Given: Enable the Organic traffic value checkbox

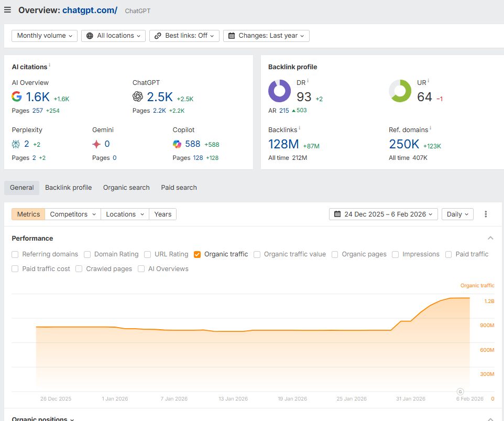Looking at the screenshot, I should tap(257, 254).
